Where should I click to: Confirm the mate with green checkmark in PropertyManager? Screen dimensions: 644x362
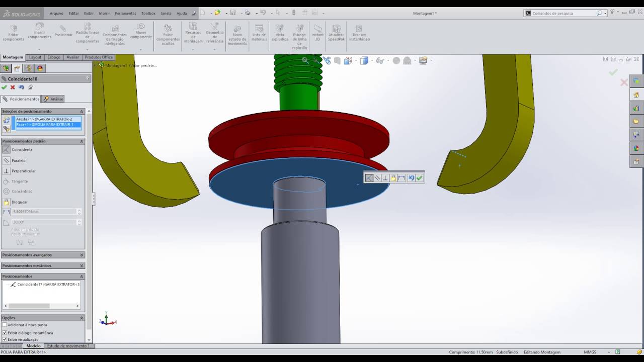click(x=5, y=87)
